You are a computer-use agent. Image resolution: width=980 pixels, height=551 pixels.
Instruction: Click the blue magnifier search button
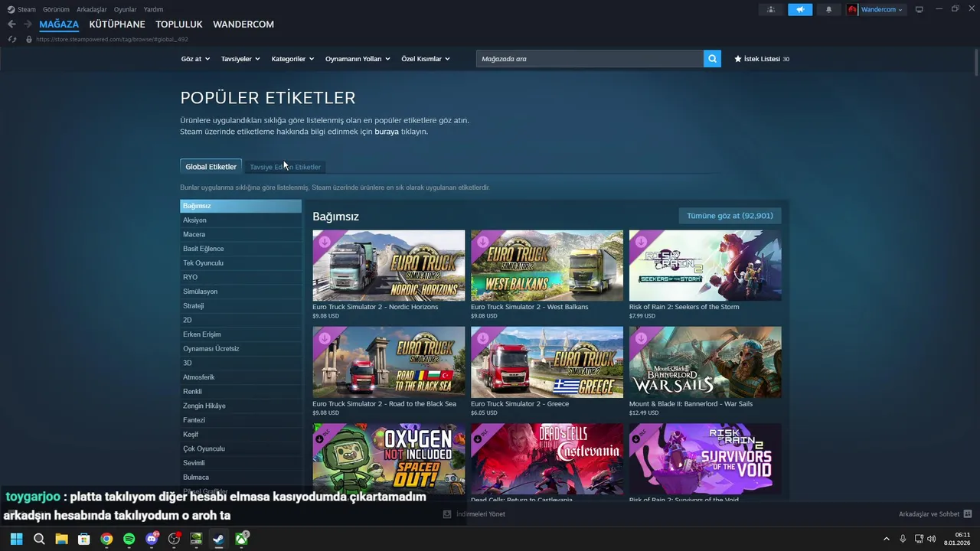[x=712, y=59]
